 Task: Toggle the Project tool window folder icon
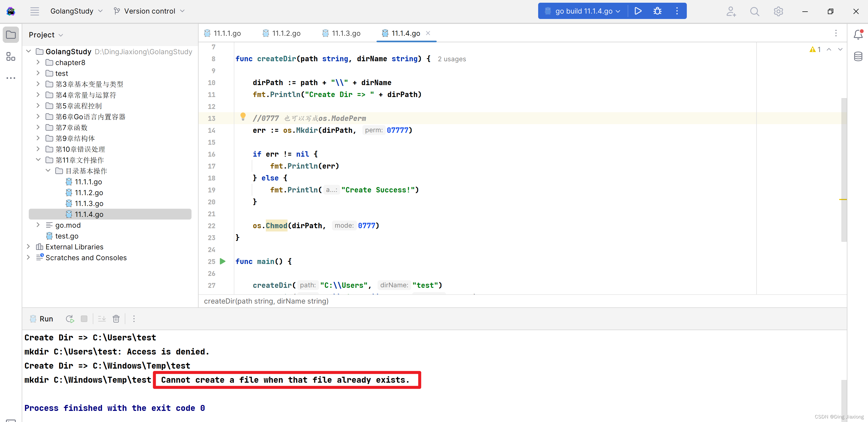(x=11, y=35)
